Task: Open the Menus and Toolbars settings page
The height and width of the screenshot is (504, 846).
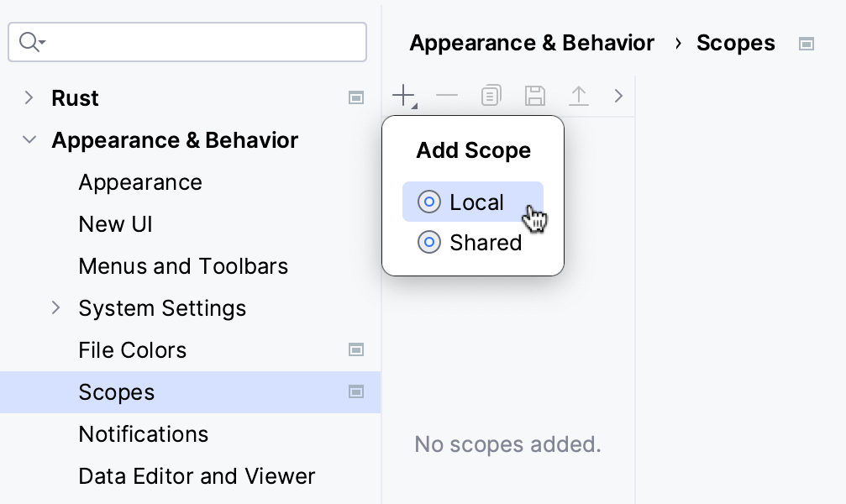Action: tap(183, 266)
